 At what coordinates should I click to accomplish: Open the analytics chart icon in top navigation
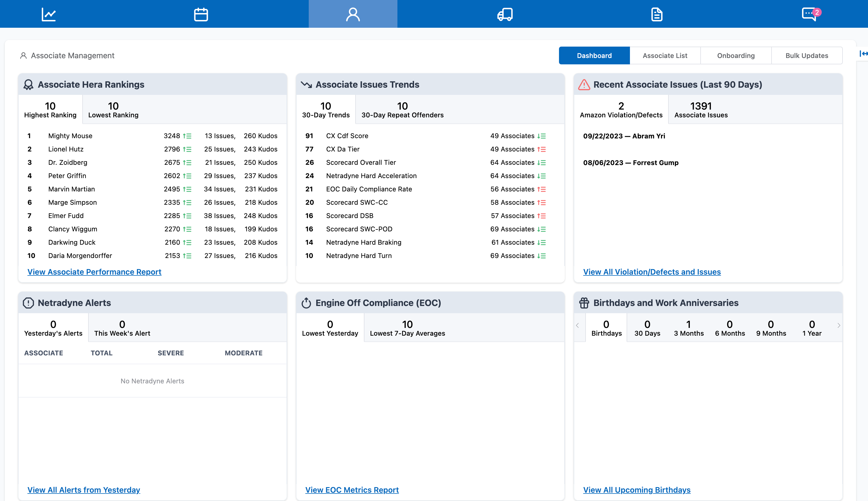coord(48,14)
